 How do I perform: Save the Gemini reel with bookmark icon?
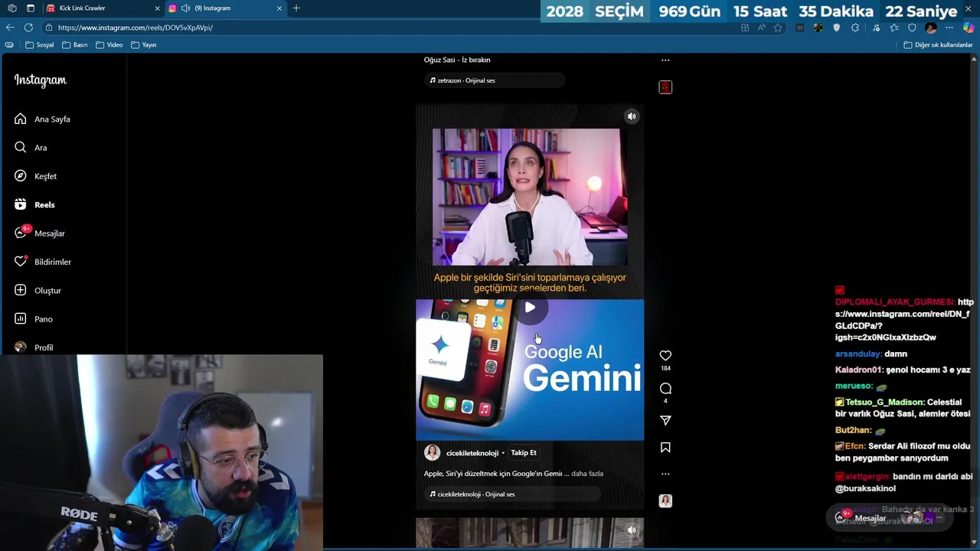pyautogui.click(x=665, y=448)
